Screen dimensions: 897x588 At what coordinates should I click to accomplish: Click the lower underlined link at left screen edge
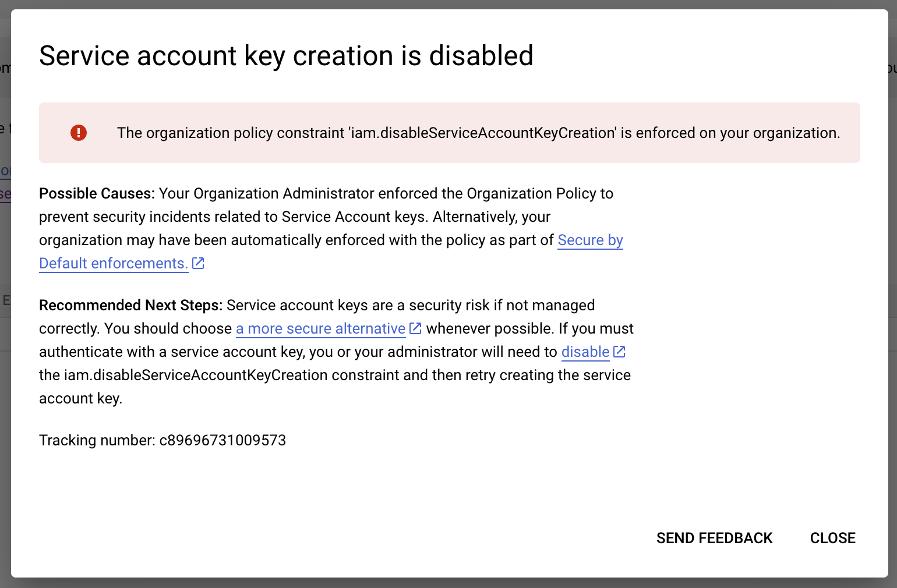[5, 193]
